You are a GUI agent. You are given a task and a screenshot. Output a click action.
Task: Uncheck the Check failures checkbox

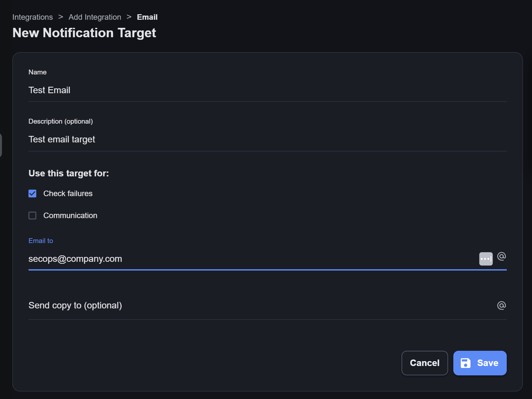[x=32, y=194]
